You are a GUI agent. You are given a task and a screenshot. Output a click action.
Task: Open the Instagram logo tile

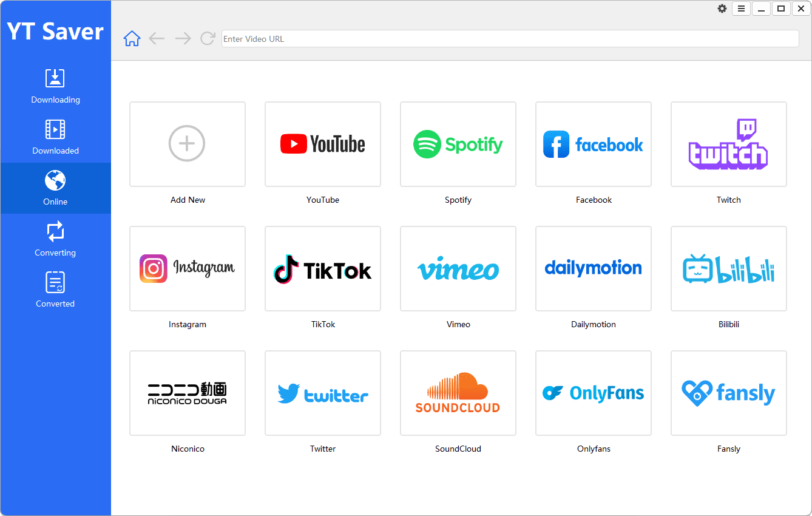coord(188,269)
